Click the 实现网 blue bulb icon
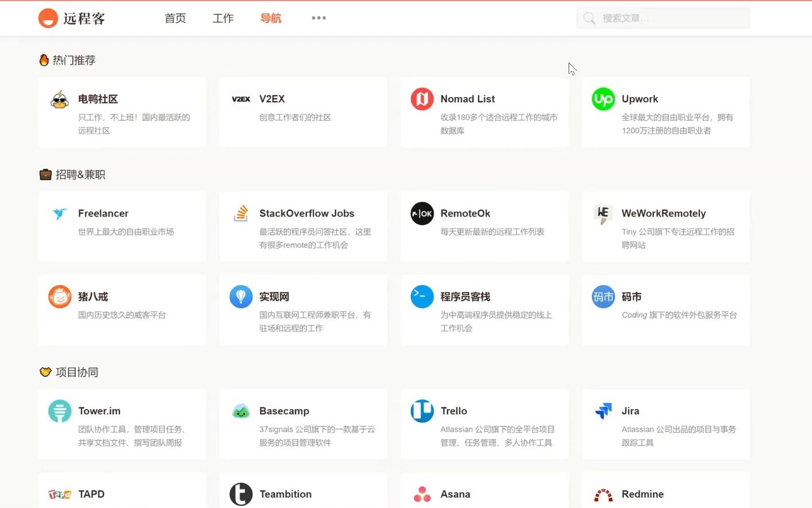 [x=241, y=297]
